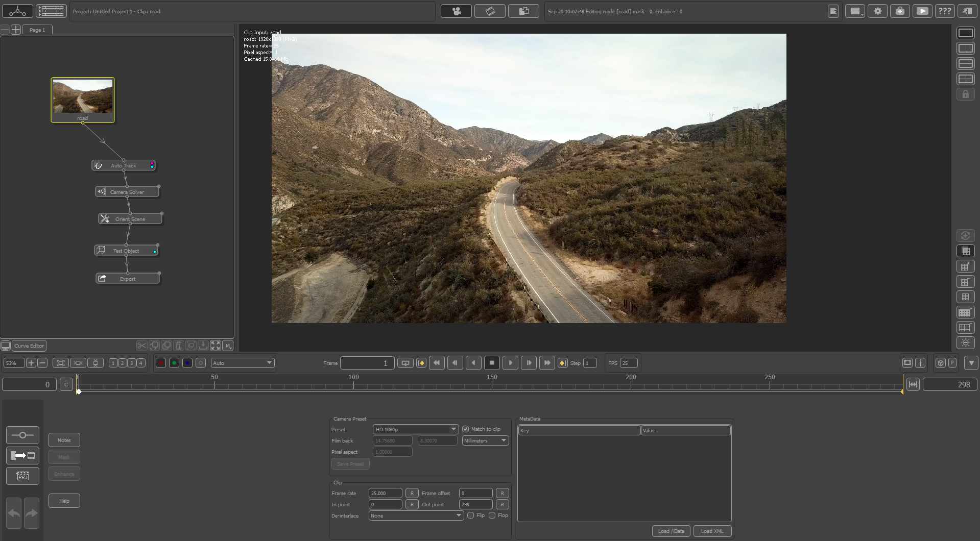Screen dimensions: 980x541
Task: Select the two-pane side-by-side viewer layout
Action: [x=965, y=48]
